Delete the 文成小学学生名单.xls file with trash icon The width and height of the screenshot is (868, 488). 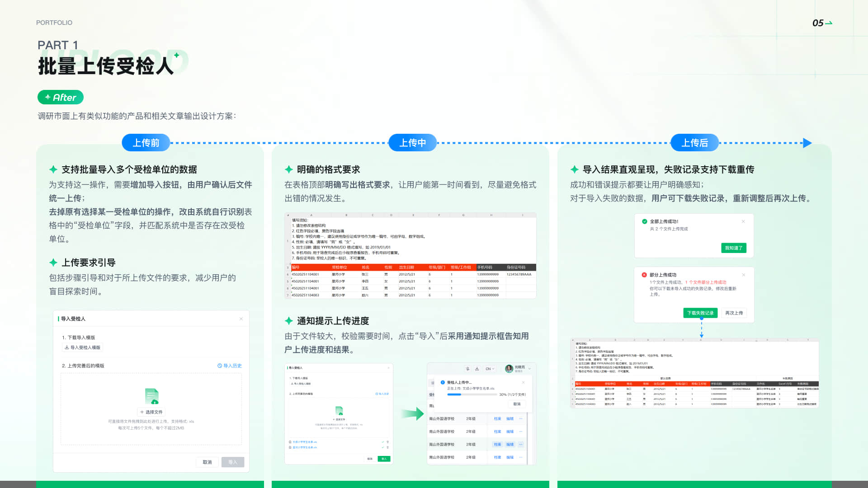[387, 442]
